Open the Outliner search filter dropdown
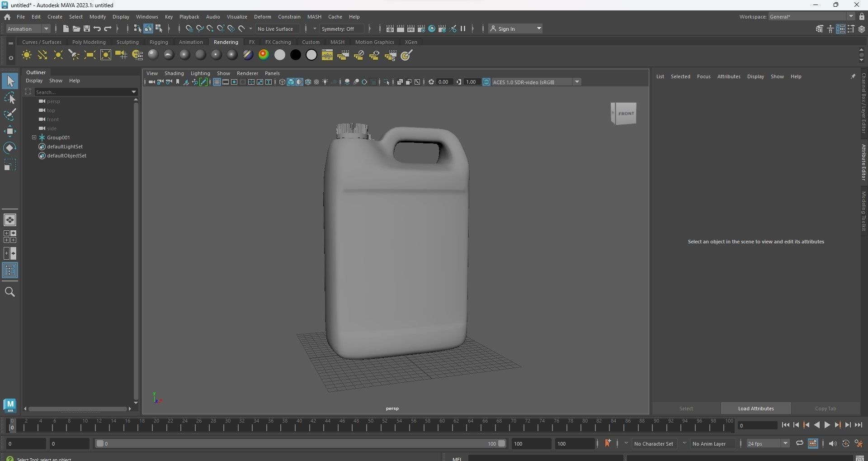This screenshot has width=868, height=461. click(x=134, y=92)
